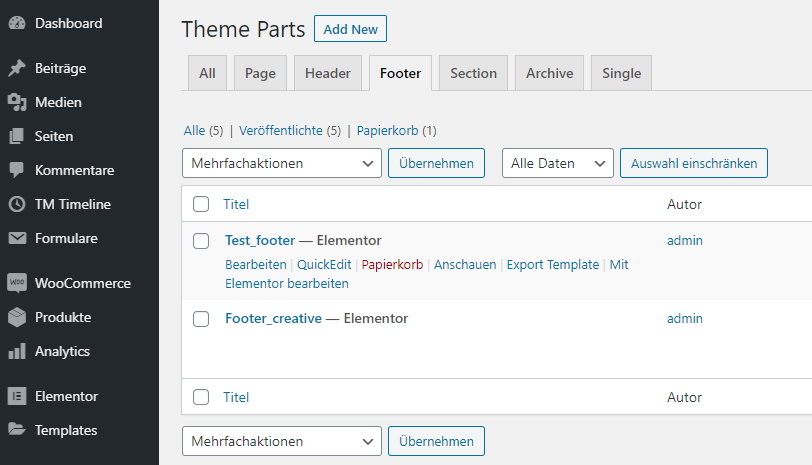Click the Kommentare speech bubble icon
Image resolution: width=812 pixels, height=465 pixels.
tap(17, 171)
